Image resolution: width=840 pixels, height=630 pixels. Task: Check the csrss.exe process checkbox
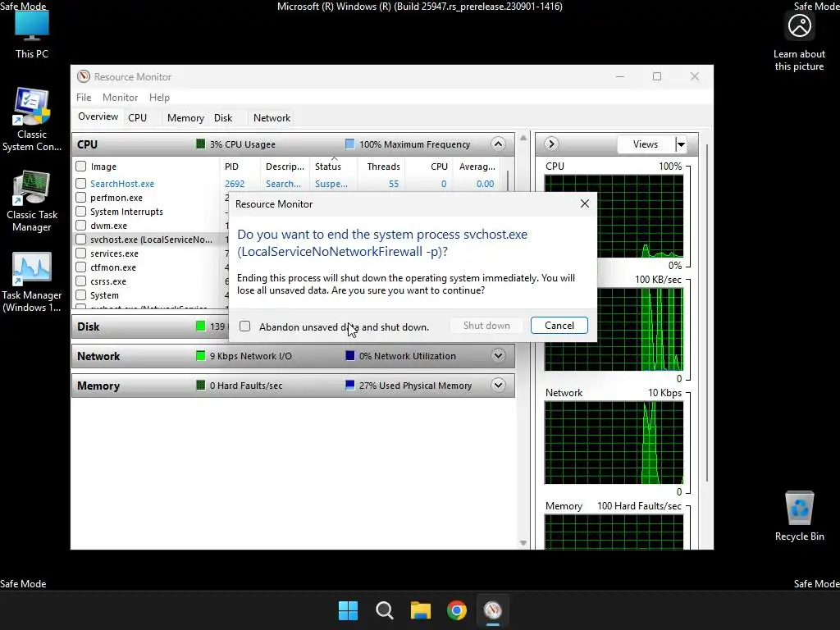81,281
